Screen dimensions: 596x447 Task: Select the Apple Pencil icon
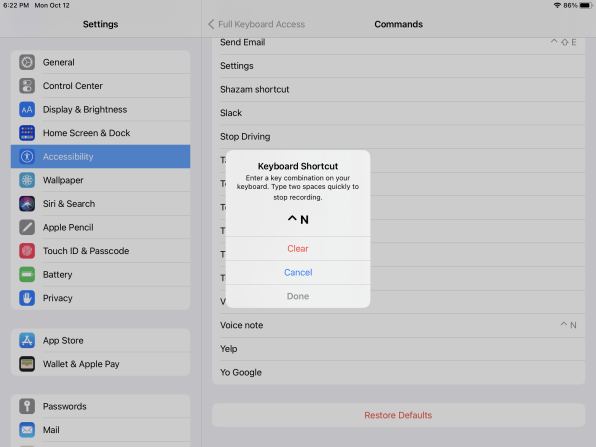27,227
